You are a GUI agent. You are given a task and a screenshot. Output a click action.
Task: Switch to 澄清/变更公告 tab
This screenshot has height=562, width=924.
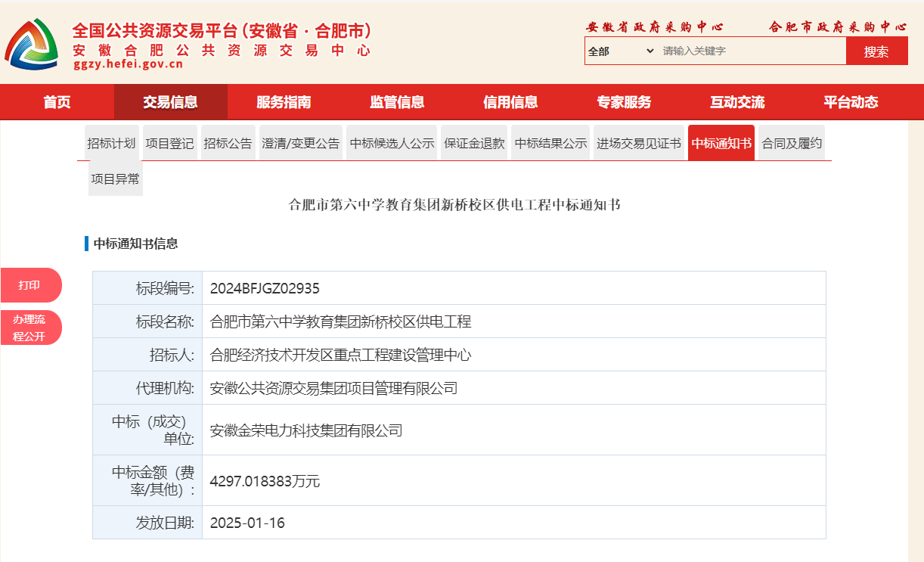click(300, 143)
